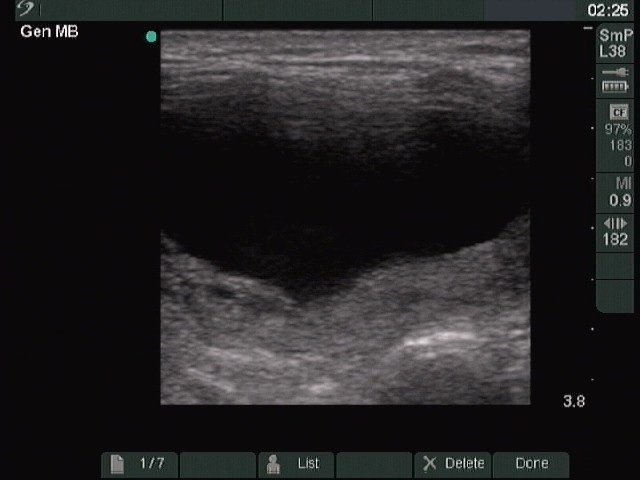Click the battery level icon
The height and width of the screenshot is (480, 640).
[x=615, y=88]
